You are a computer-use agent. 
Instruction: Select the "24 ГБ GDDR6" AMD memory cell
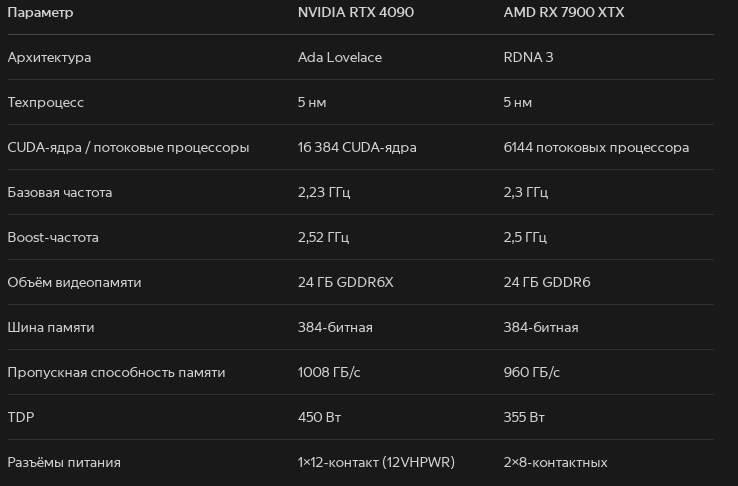[547, 282]
